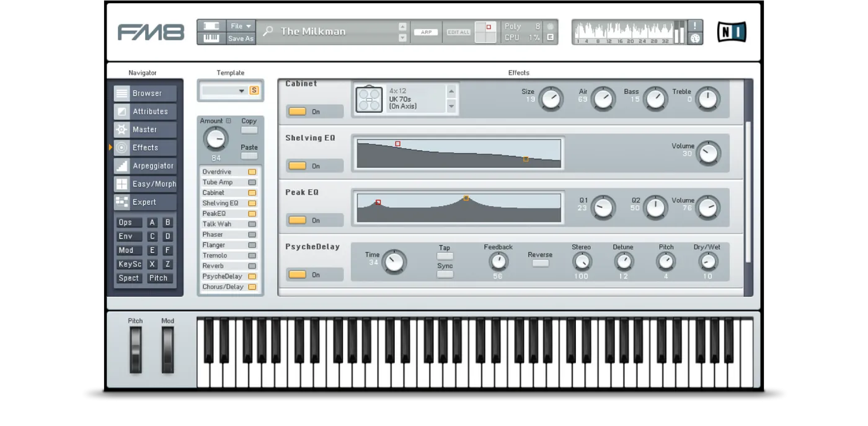Click the PsycheDelay Dry/Wet knob

pos(707,262)
